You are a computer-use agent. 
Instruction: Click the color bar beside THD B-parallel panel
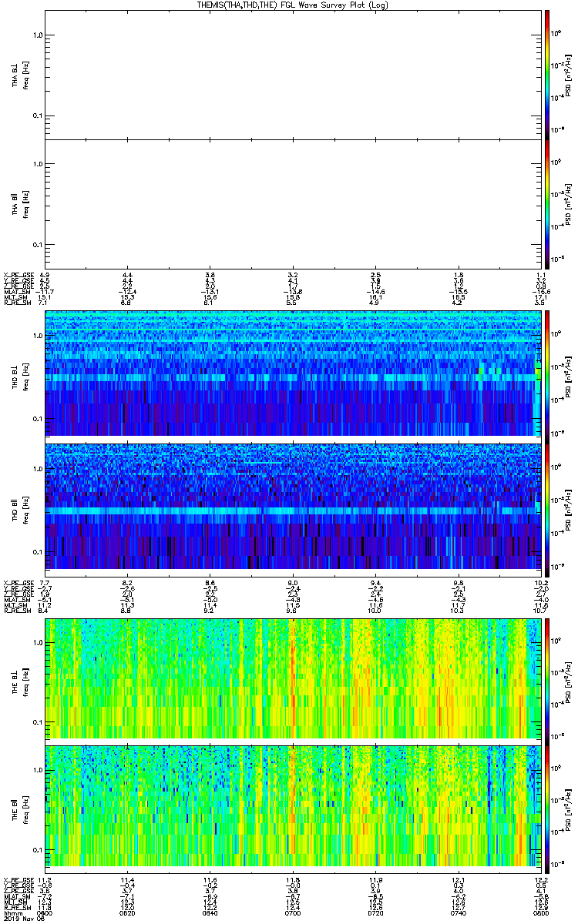click(x=547, y=506)
